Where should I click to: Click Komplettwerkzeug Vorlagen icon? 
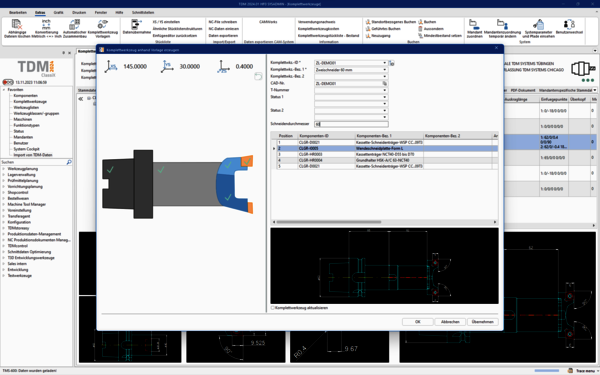(103, 24)
